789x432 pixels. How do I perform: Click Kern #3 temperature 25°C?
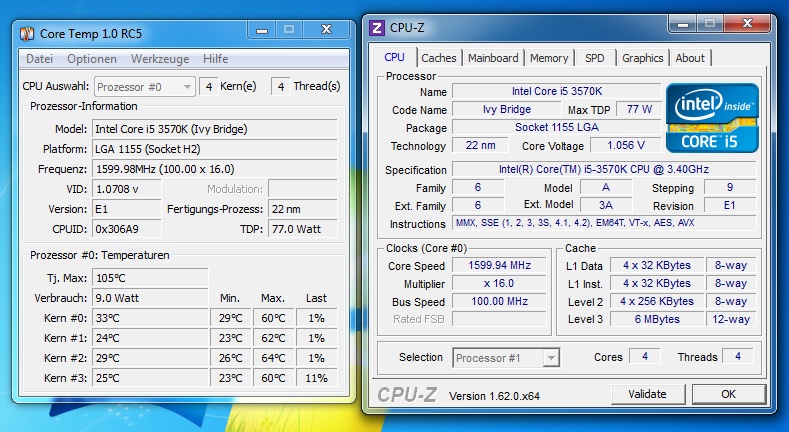point(150,378)
